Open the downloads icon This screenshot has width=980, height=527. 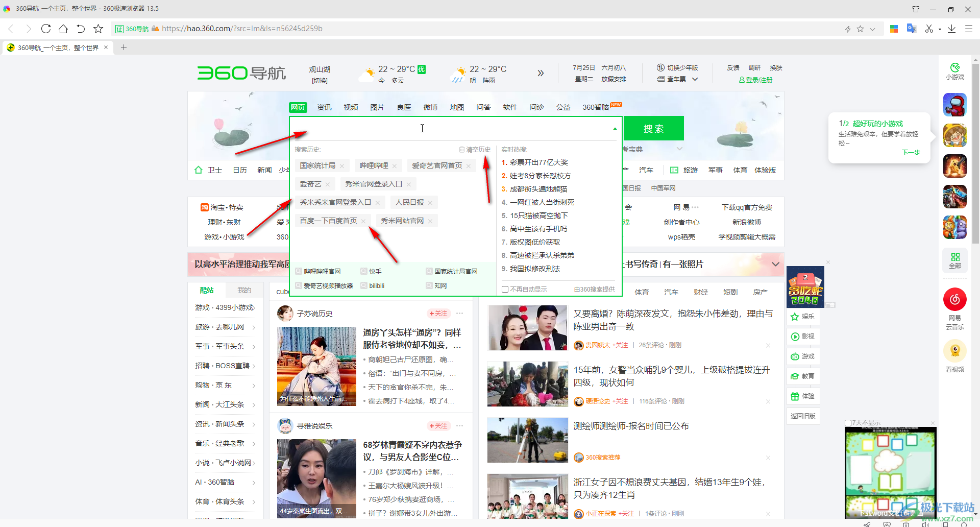951,29
